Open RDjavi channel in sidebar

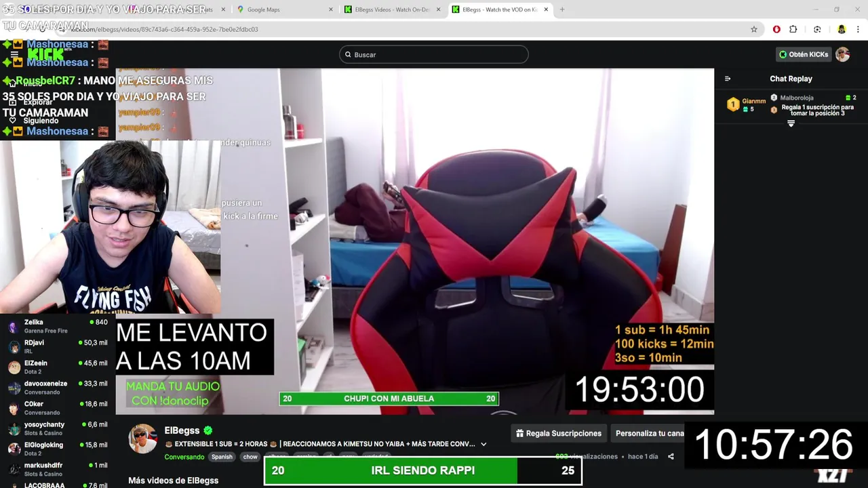58,346
